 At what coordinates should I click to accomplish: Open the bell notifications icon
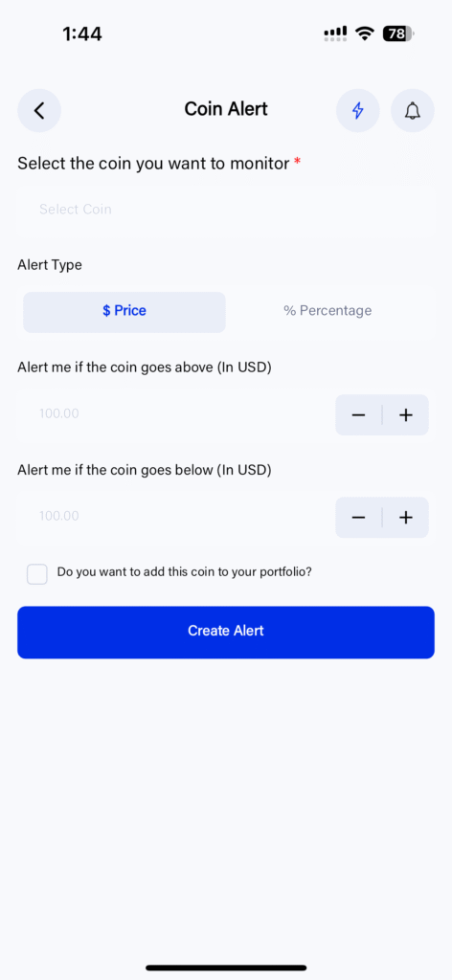pyautogui.click(x=412, y=111)
